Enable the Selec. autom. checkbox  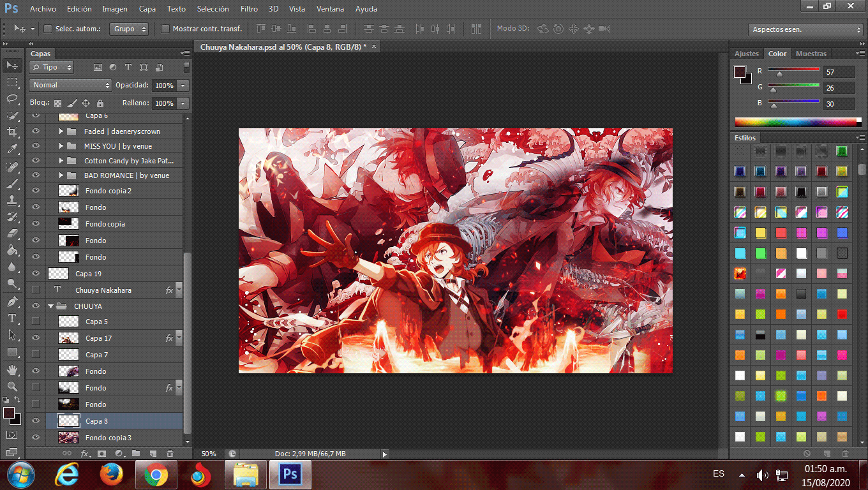48,29
